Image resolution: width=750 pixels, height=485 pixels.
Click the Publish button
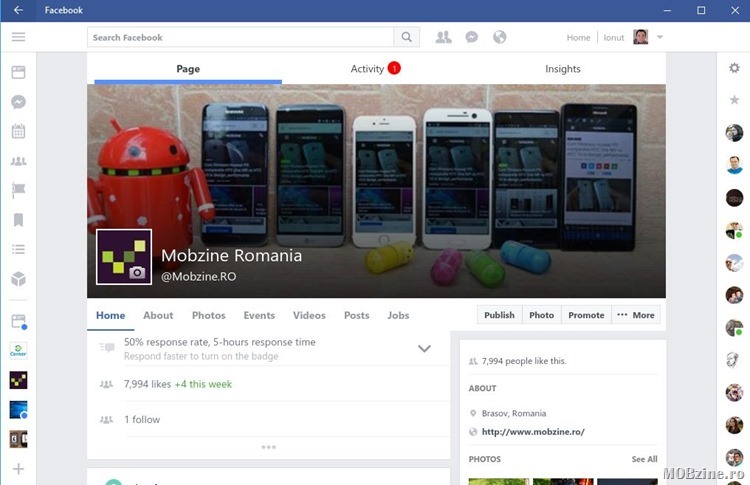point(499,315)
